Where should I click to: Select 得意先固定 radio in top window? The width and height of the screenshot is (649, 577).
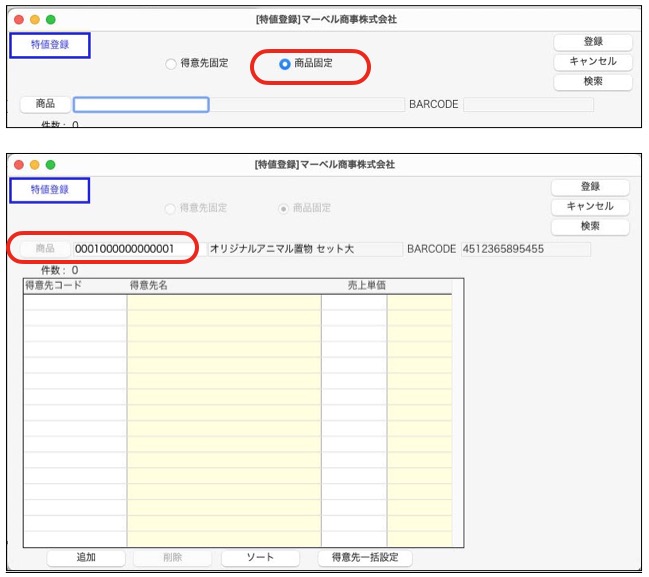(171, 64)
